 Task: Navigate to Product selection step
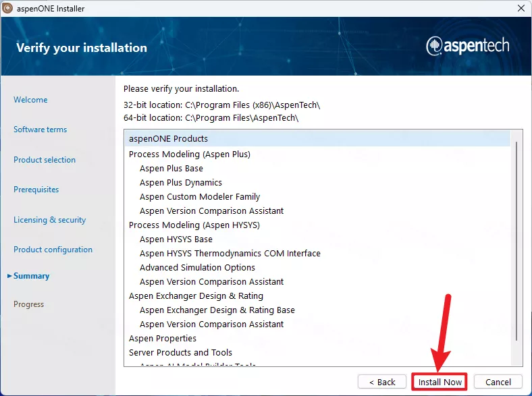[45, 160]
